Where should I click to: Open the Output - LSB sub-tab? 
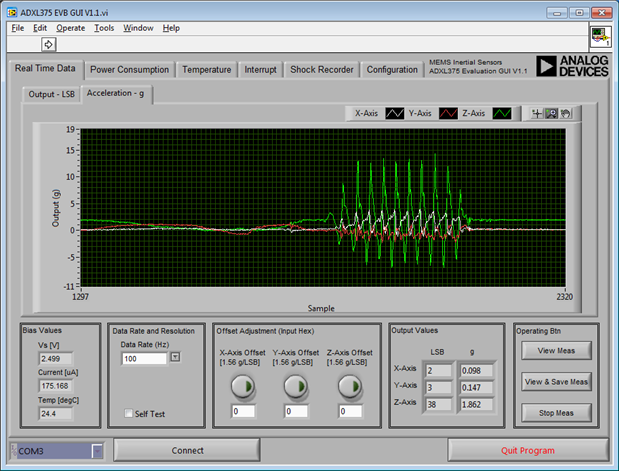pos(51,94)
